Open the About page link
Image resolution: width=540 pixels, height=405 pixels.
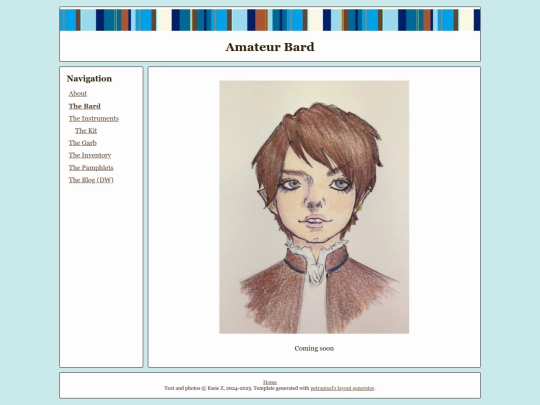point(77,94)
